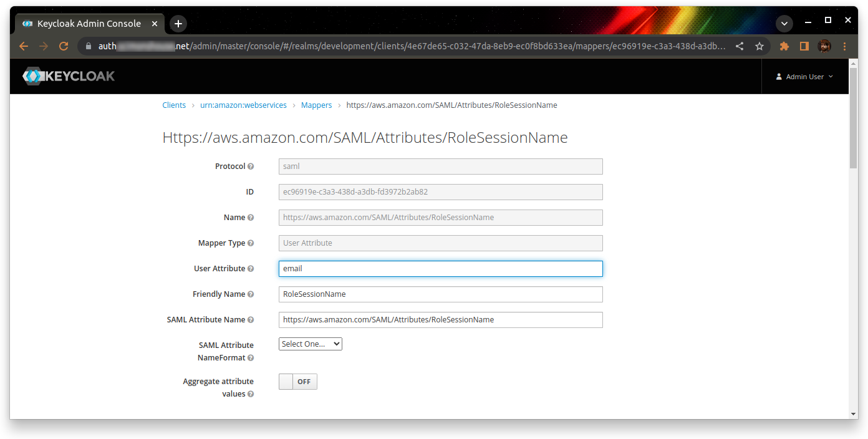Select the Keycloak Admin Console tab
Viewport: 868px width, 439px height.
tap(89, 24)
